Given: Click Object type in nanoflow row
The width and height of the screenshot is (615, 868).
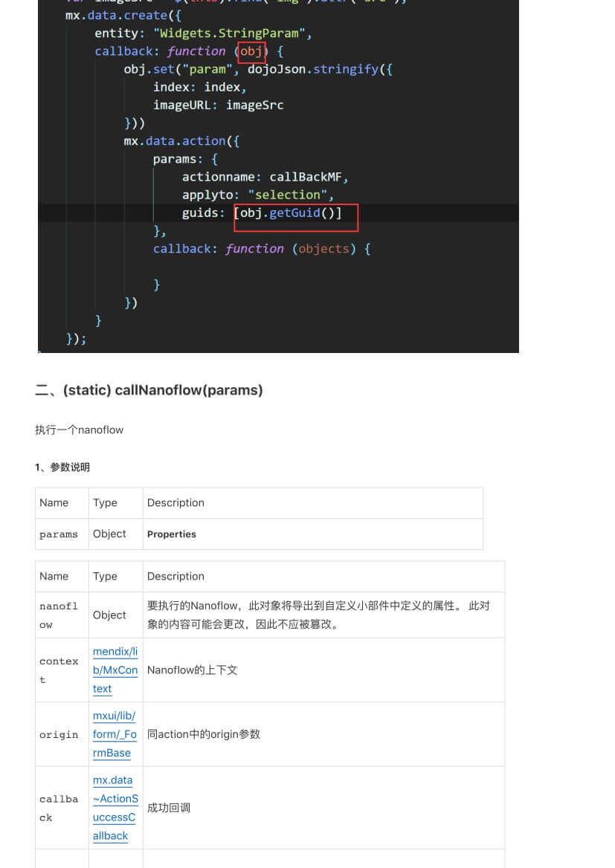Looking at the screenshot, I should coord(109,615).
